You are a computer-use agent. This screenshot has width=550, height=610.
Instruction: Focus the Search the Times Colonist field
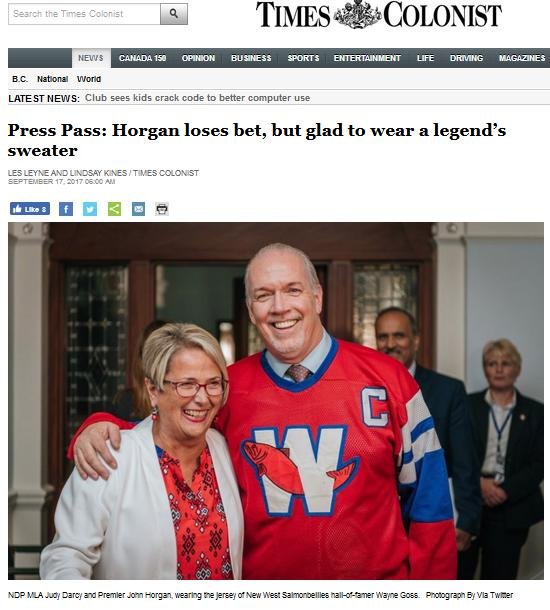[84, 14]
